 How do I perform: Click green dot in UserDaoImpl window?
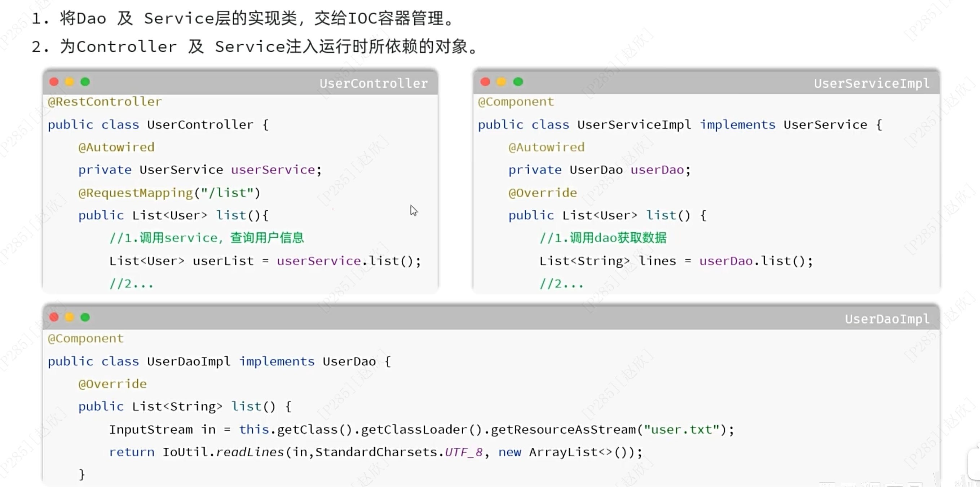point(85,317)
